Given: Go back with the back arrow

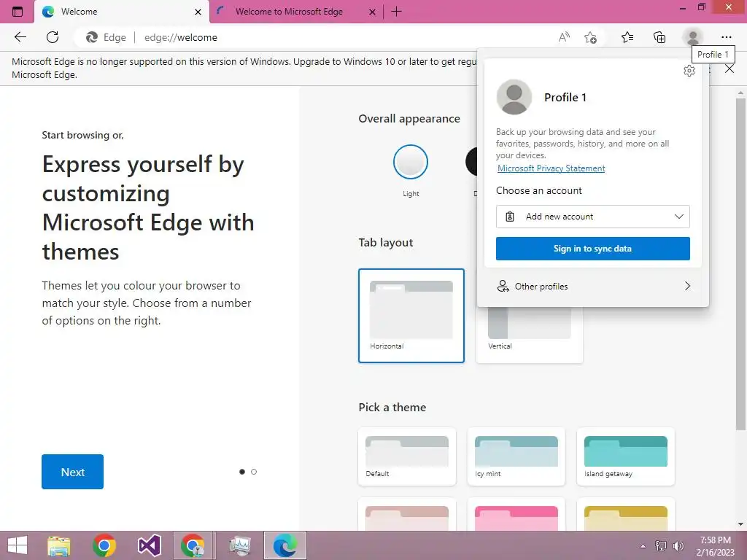Looking at the screenshot, I should 20,37.
